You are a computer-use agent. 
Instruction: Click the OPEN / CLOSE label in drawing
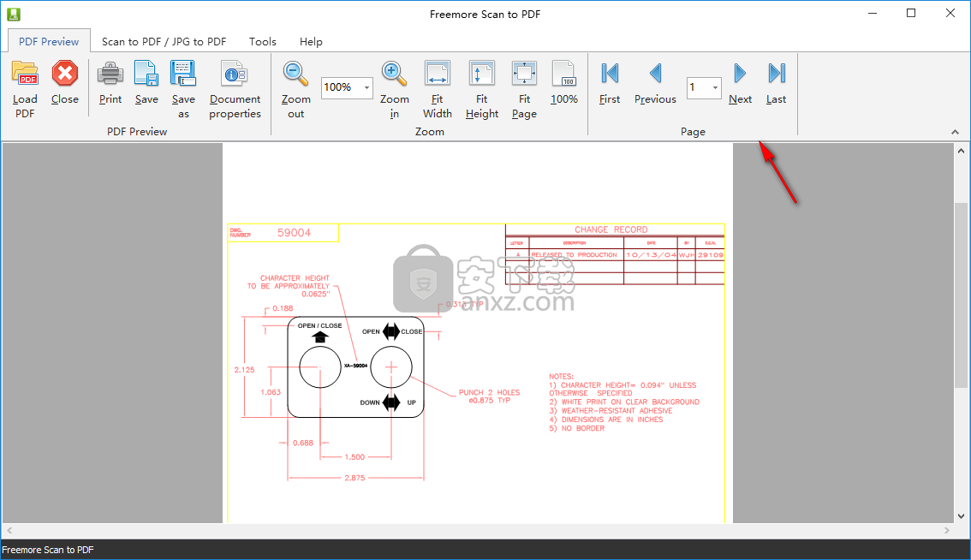[x=319, y=326]
